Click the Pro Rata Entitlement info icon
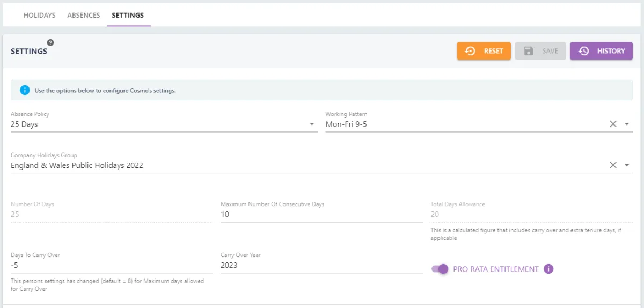The height and width of the screenshot is (308, 644). [548, 269]
